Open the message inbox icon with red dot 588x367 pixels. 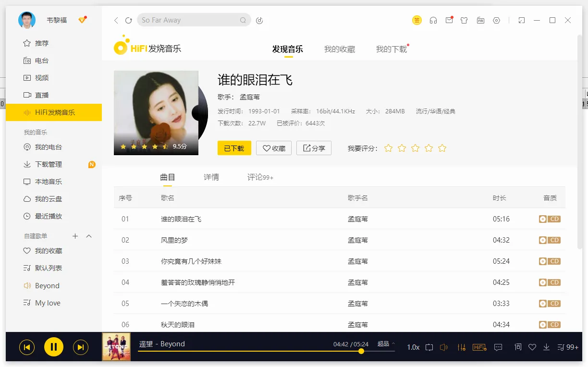click(x=449, y=20)
